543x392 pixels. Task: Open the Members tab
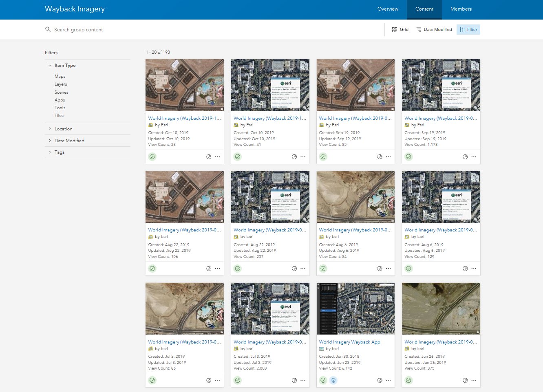[x=461, y=9]
